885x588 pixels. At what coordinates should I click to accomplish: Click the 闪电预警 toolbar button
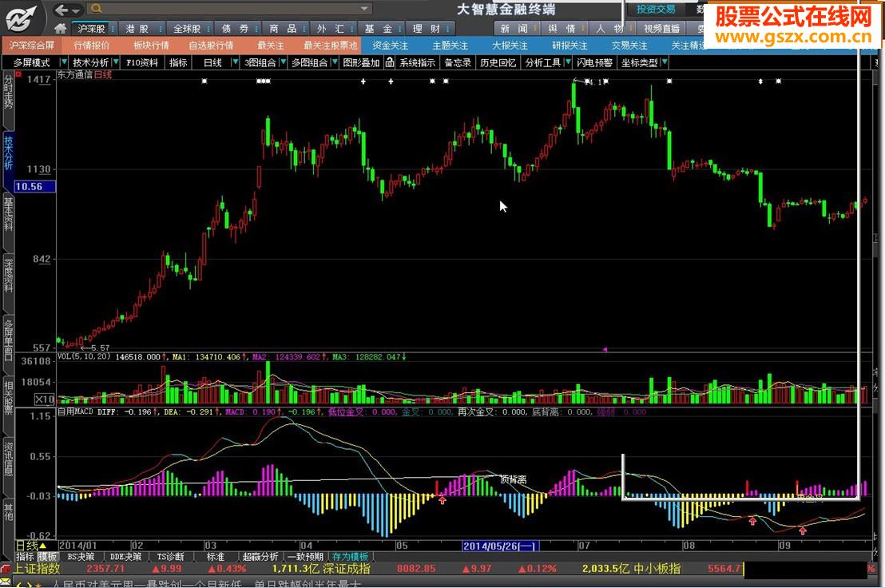click(594, 62)
